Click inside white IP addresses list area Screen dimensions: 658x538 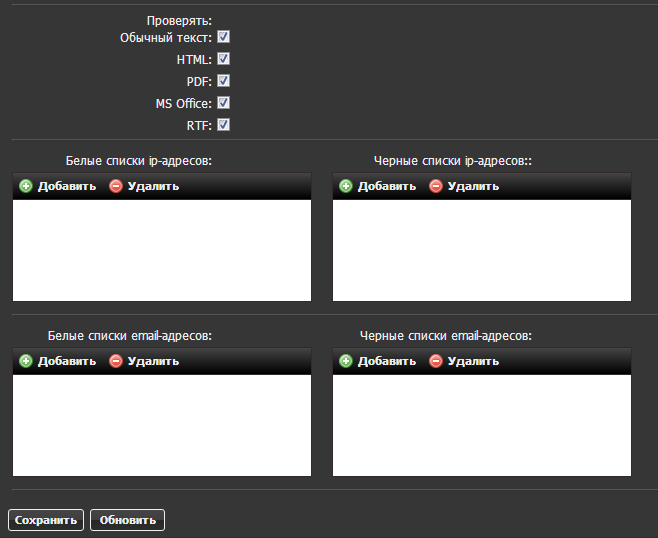coord(162,250)
